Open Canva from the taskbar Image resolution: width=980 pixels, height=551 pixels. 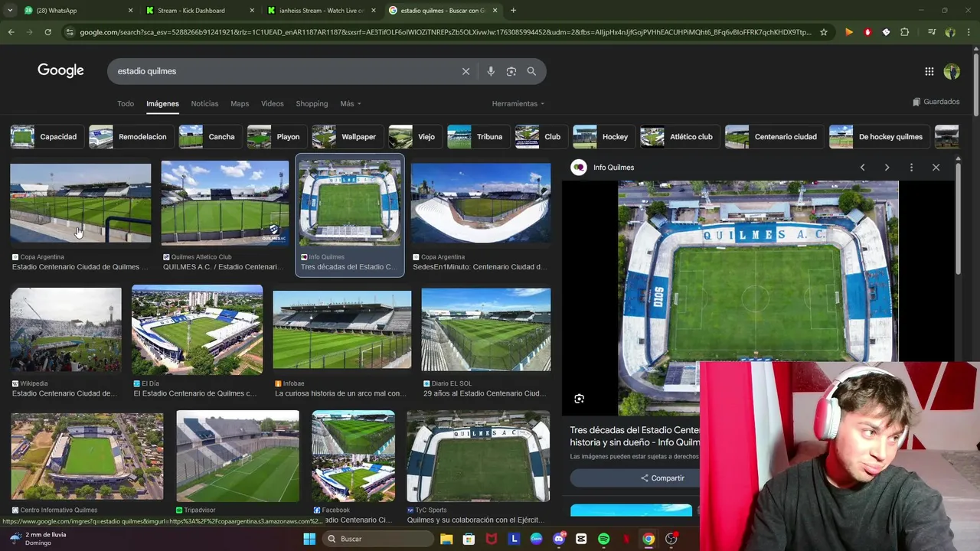(x=536, y=539)
